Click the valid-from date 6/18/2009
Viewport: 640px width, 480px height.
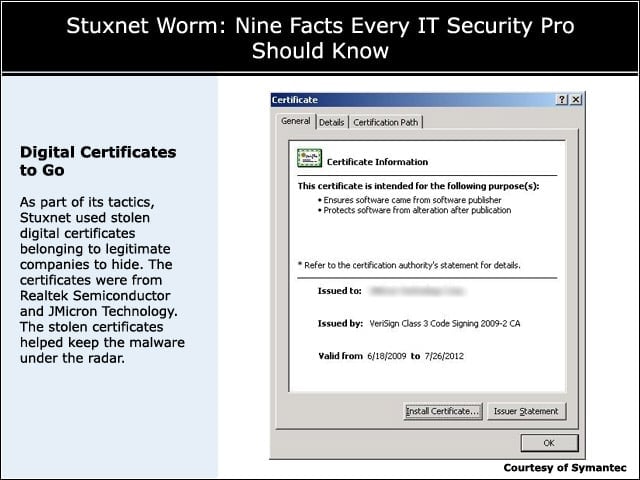[387, 356]
